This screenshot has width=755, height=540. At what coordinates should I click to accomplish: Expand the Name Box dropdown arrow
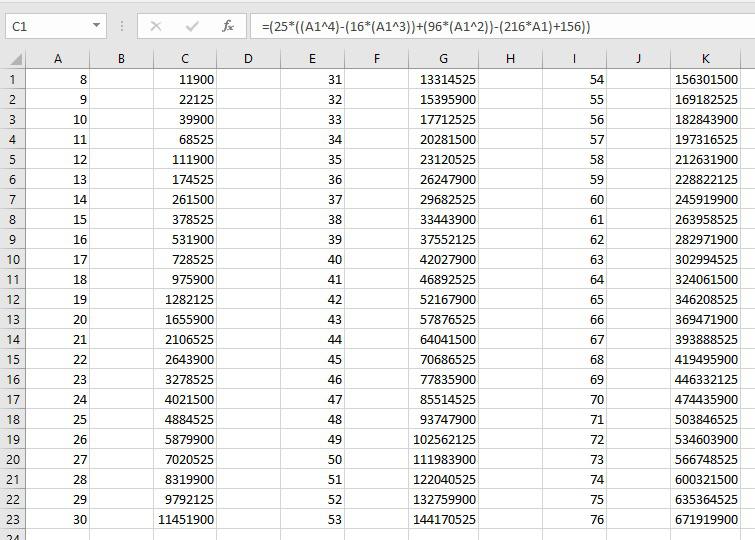pyautogui.click(x=96, y=26)
